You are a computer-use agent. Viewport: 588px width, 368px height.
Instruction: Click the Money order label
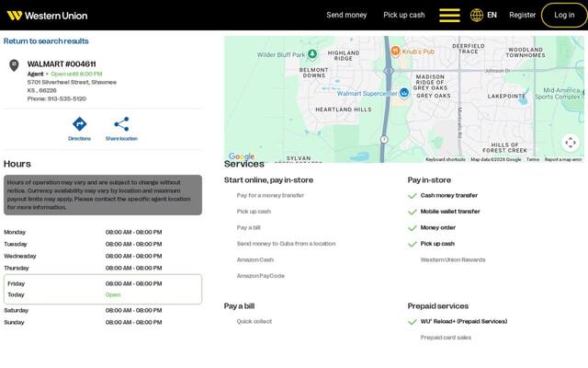pos(438,227)
